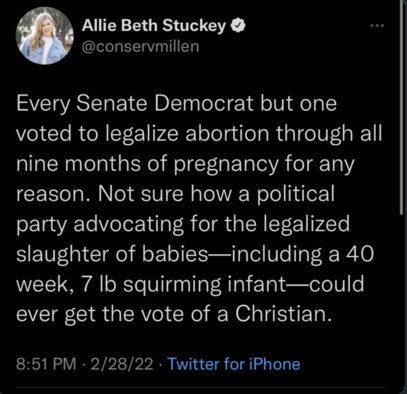This screenshot has width=407, height=394.
Task: Open the Allie Beth Stuckey display name
Action: [x=154, y=25]
